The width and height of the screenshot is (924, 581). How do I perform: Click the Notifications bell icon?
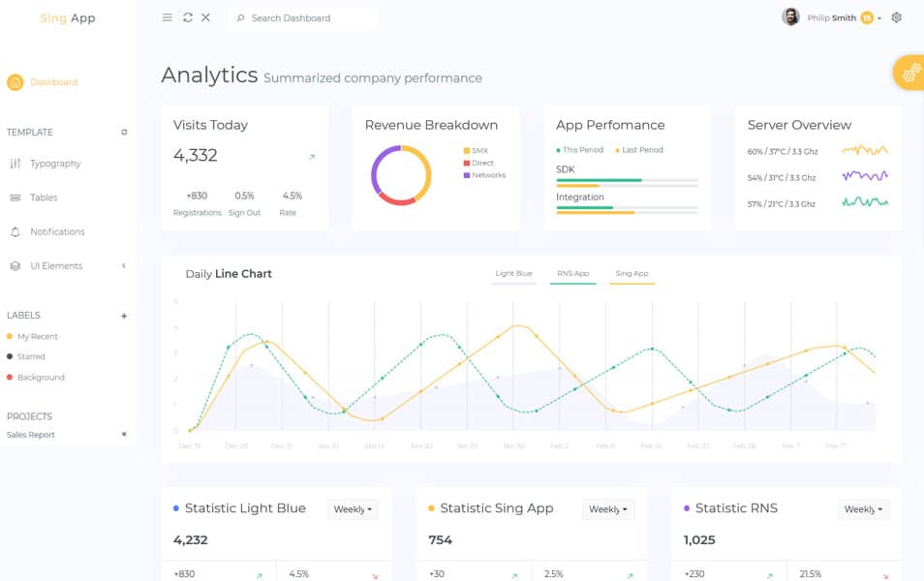[14, 230]
